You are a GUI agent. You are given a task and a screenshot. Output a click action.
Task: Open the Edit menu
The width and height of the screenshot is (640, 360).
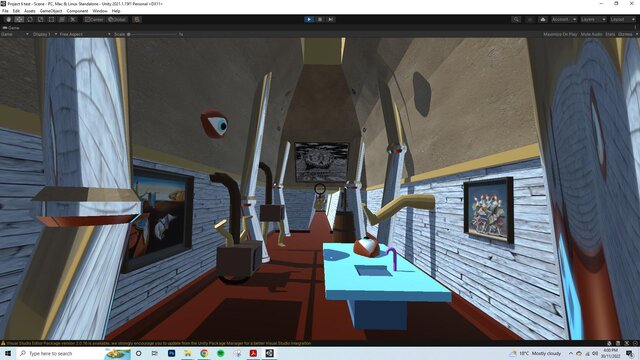pos(16,11)
